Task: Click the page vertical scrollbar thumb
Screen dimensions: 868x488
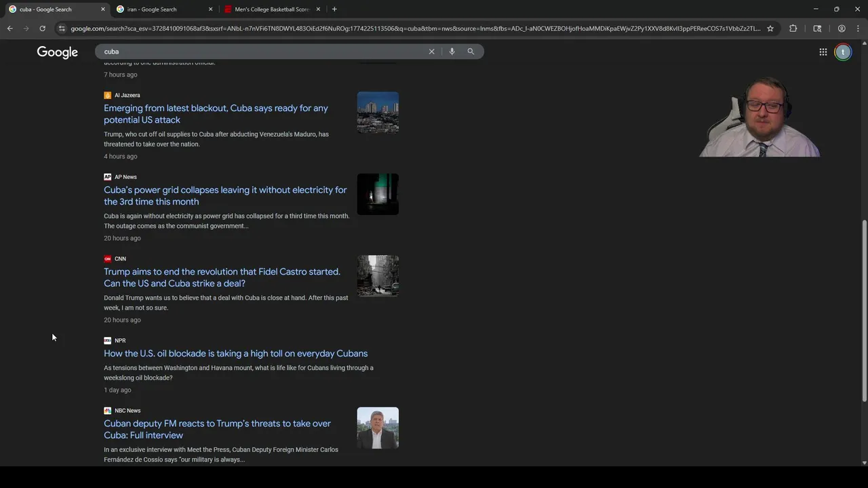Action: click(864, 310)
